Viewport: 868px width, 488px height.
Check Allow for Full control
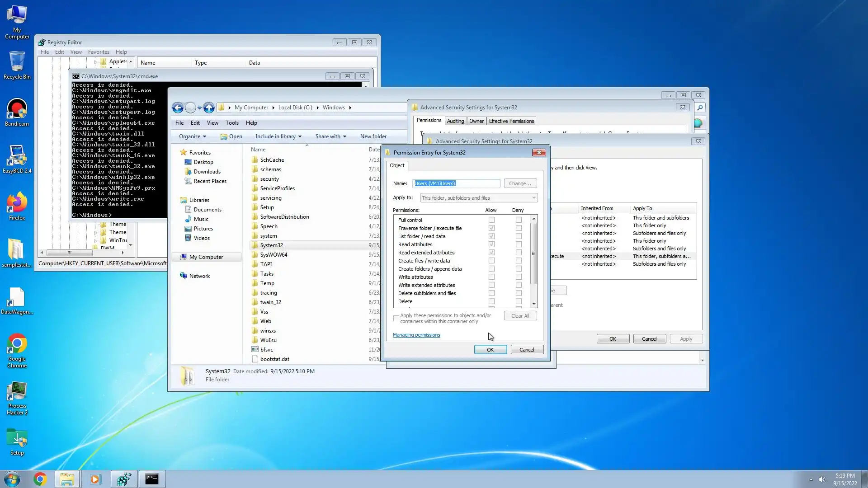pos(491,220)
